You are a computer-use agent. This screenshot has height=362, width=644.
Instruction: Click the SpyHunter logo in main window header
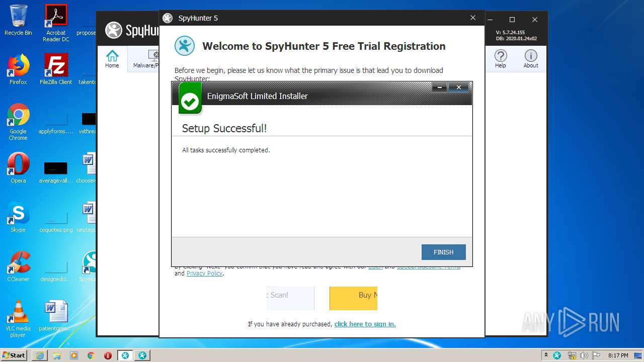132,30
